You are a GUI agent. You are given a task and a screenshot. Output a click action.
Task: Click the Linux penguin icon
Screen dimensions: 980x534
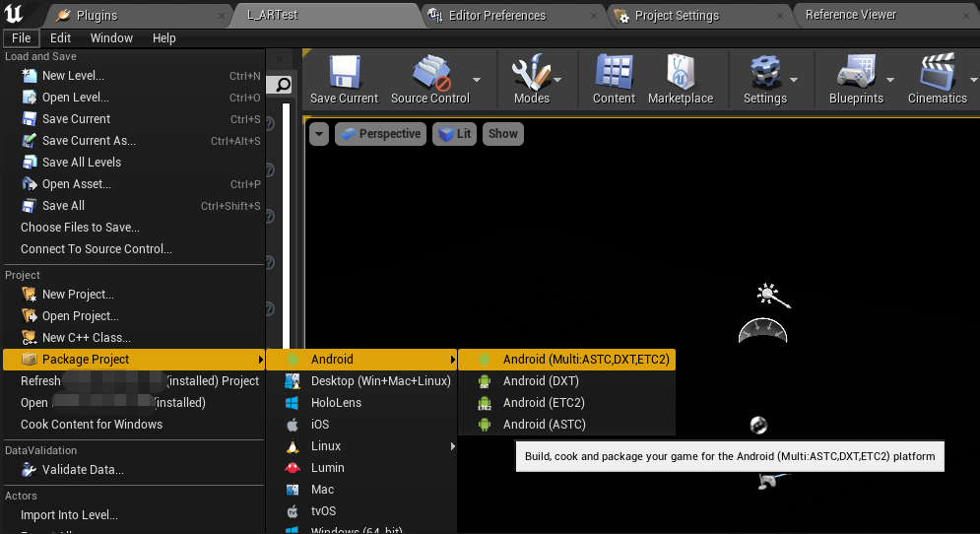[x=292, y=446]
